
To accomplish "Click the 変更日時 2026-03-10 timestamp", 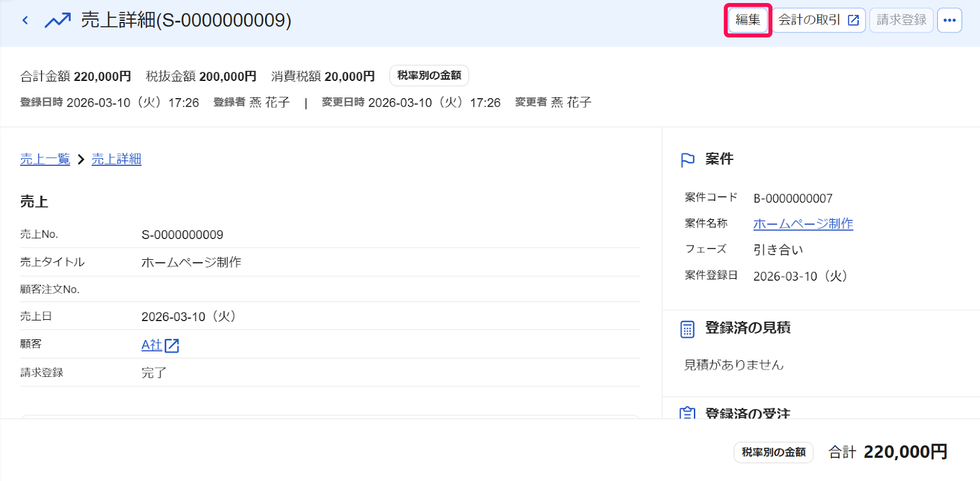I will click(x=411, y=102).
